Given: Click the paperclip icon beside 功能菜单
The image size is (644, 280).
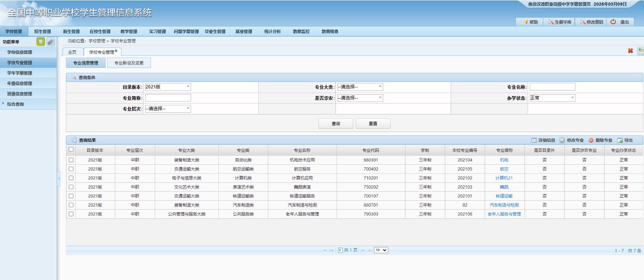Looking at the screenshot, I should point(50,41).
